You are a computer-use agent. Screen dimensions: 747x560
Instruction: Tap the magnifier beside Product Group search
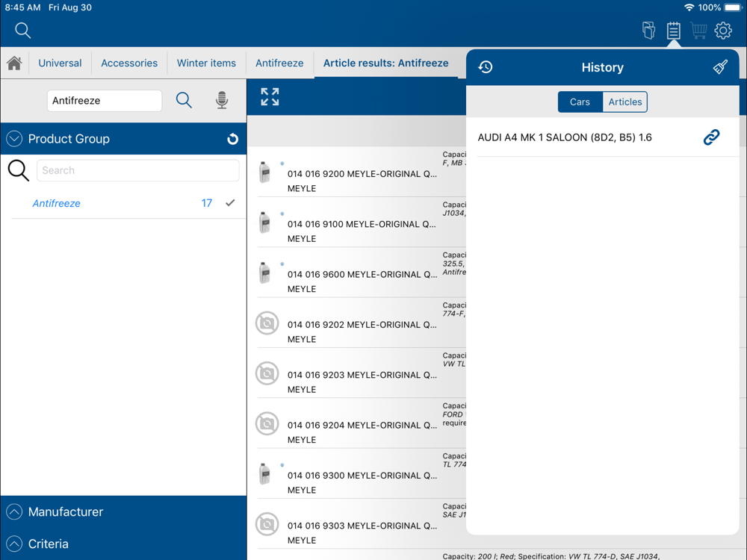(19, 170)
